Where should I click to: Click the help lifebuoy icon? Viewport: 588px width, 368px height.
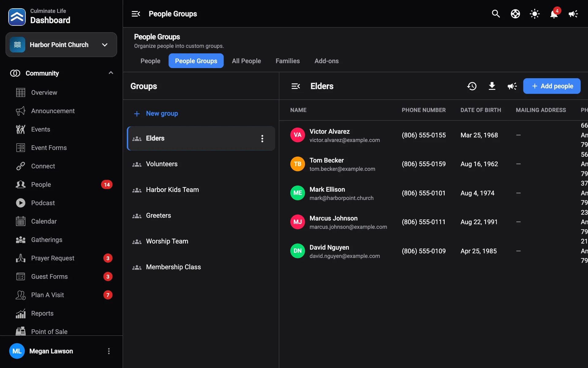coord(515,14)
